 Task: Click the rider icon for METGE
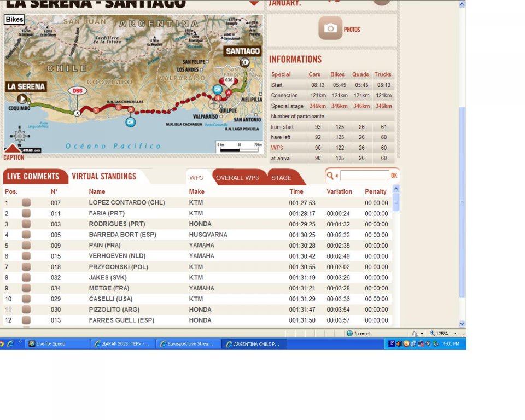[26, 288]
